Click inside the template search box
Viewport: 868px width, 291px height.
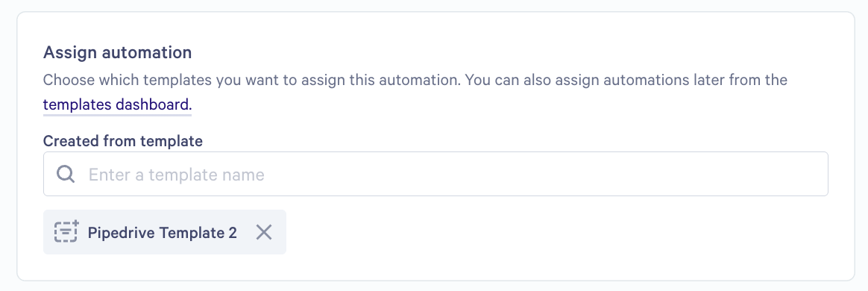click(x=435, y=174)
